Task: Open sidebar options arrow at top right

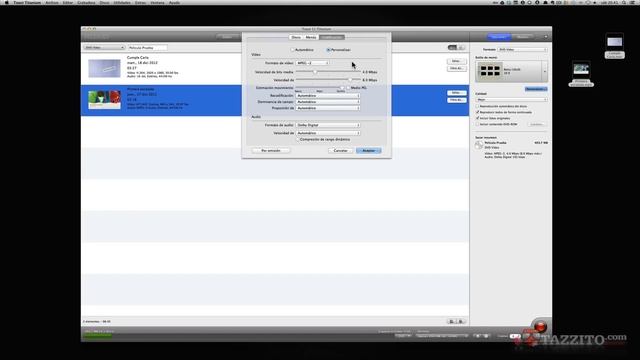Action: [546, 37]
